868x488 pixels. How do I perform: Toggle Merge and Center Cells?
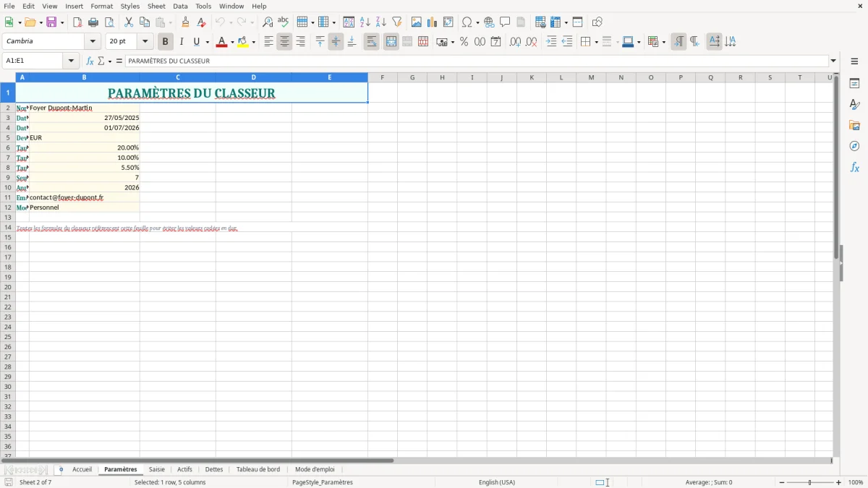tap(391, 42)
